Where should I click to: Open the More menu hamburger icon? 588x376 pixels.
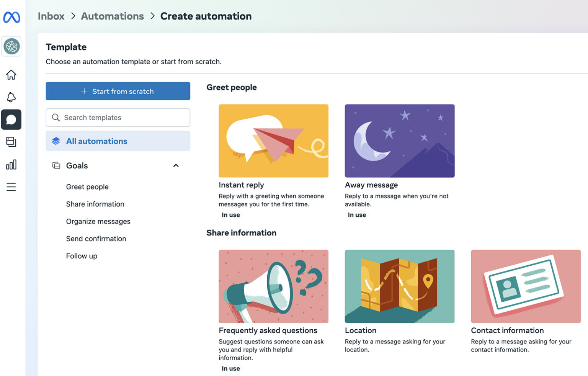(11, 187)
